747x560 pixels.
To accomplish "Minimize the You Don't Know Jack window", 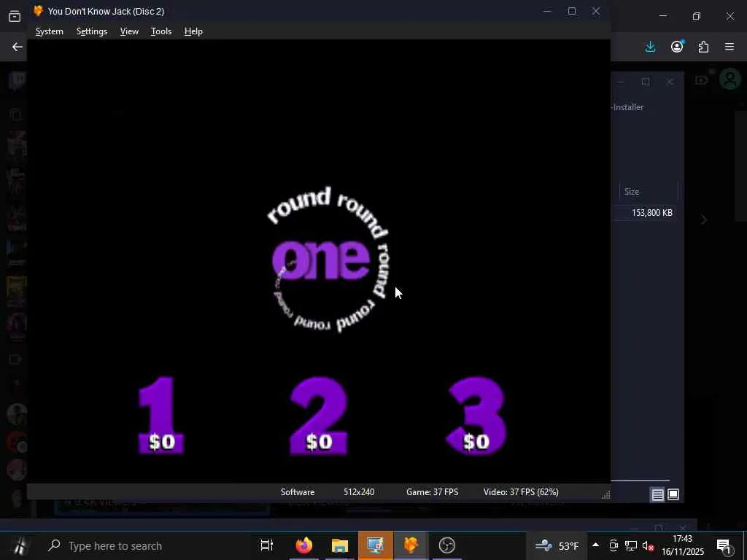I will coord(547,11).
